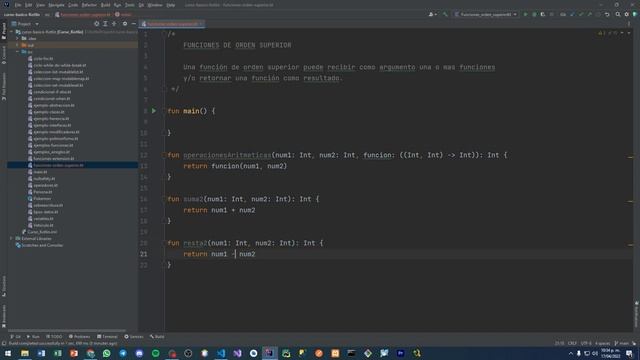Open the Tools menu
The width and height of the screenshot is (640, 360).
pyautogui.click(x=130, y=5)
